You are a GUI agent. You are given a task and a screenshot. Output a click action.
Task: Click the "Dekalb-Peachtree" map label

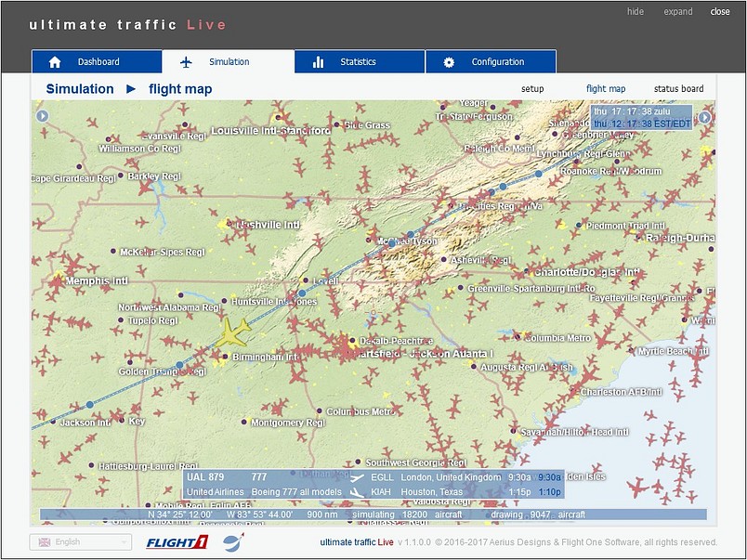pos(397,341)
